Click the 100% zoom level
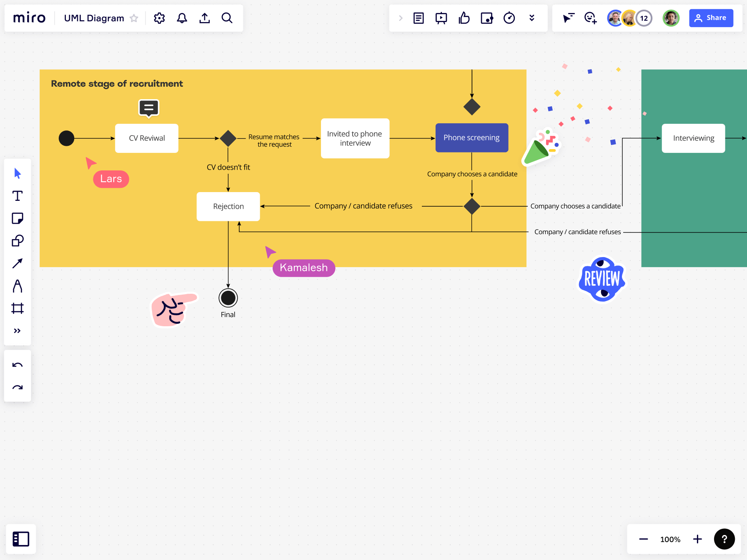The image size is (747, 560). click(670, 539)
